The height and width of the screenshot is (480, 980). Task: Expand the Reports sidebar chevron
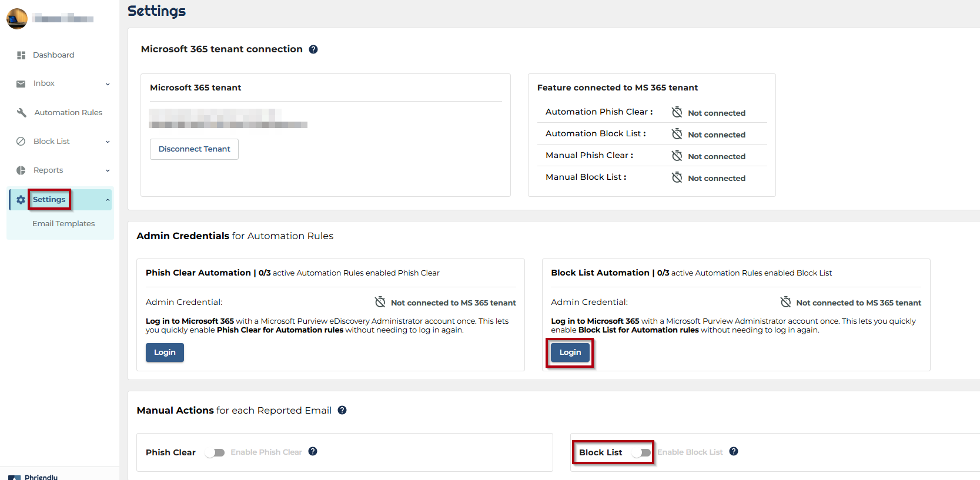(x=108, y=170)
